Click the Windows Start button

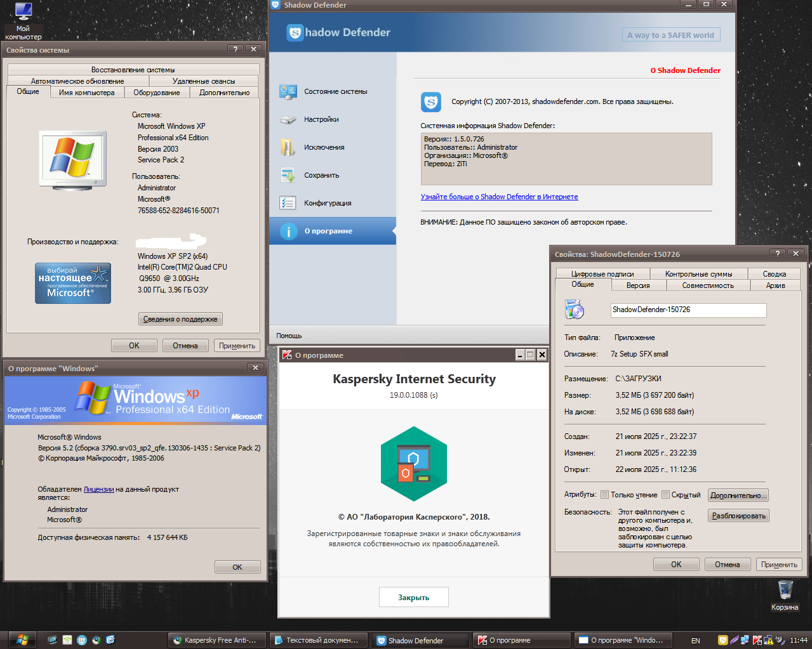tap(22, 640)
